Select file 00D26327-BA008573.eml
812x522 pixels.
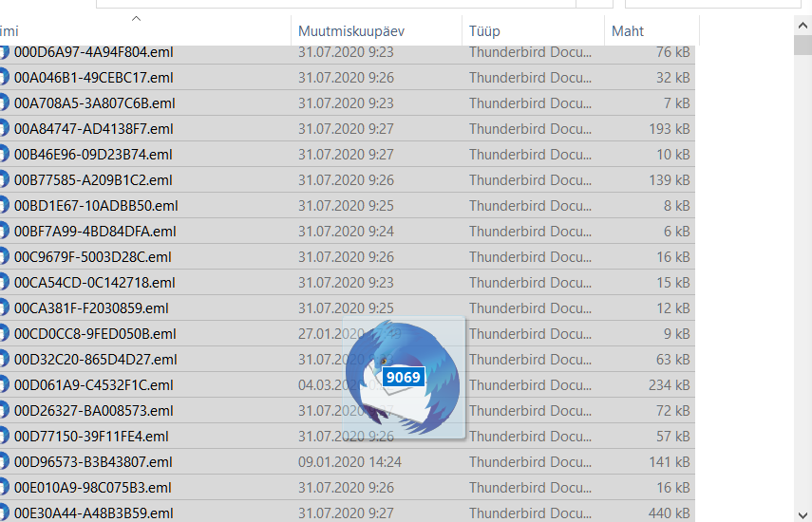point(94,411)
